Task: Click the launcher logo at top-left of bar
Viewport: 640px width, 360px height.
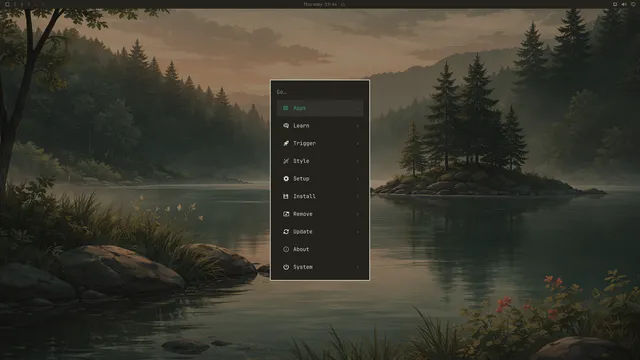Action: 7,4
